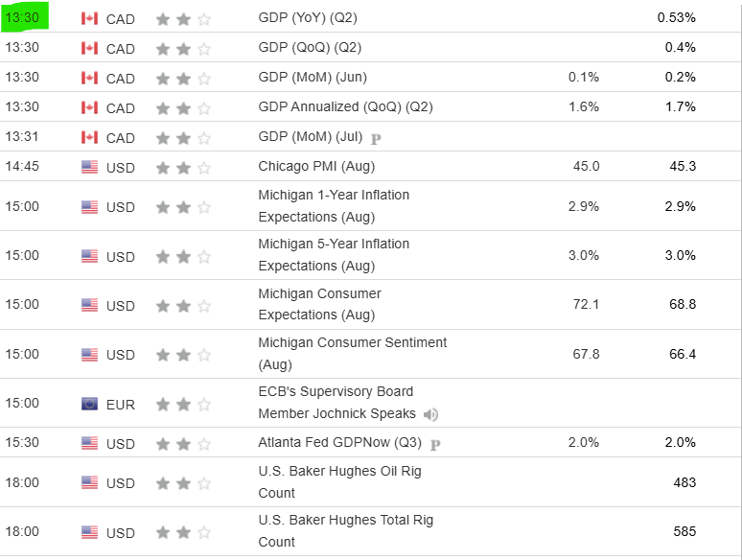Open Michigan 1-Year Inflation Expectations event

click(x=333, y=206)
